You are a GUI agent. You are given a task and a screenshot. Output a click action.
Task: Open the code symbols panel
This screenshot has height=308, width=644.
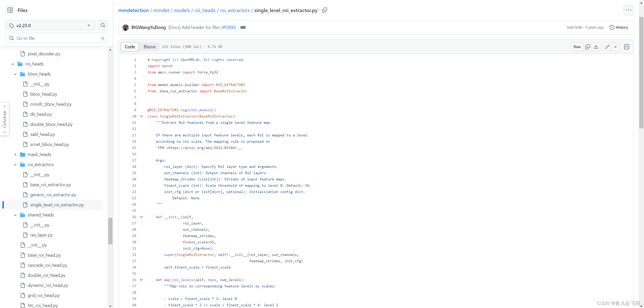tap(627, 47)
